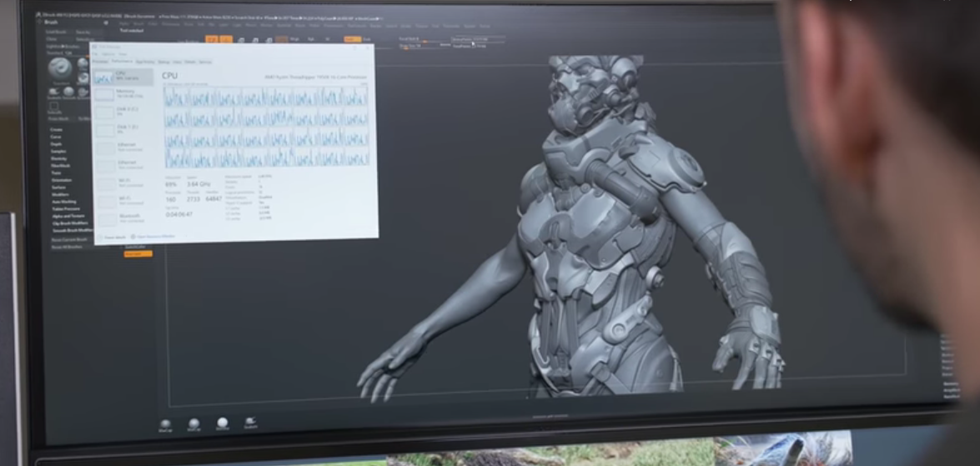The image size is (980, 466).
Task: Select the first material sphere at canvas bottom
Action: [165, 423]
